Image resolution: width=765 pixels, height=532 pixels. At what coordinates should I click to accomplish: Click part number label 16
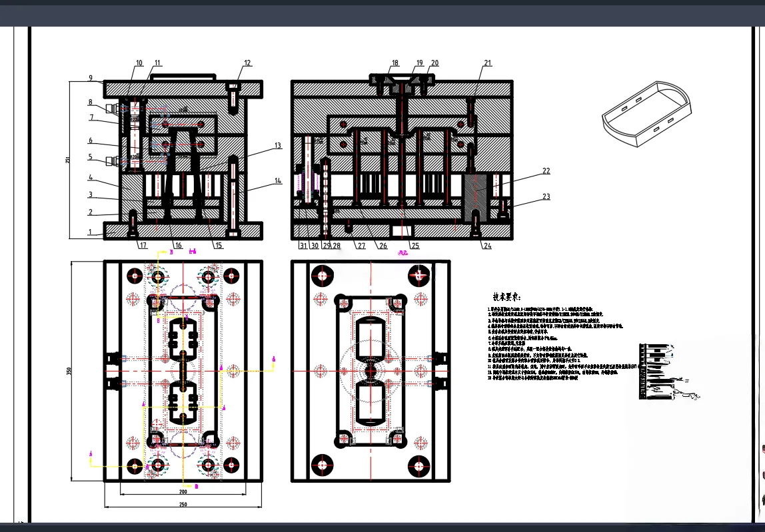pos(178,246)
